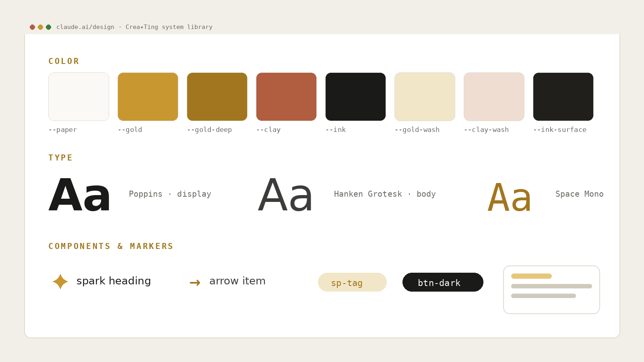
Task: Select the --paper color swatch
Action: click(78, 97)
